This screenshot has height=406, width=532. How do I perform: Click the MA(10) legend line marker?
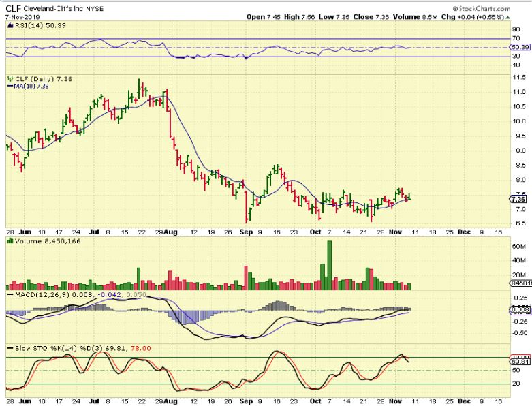pyautogui.click(x=9, y=87)
